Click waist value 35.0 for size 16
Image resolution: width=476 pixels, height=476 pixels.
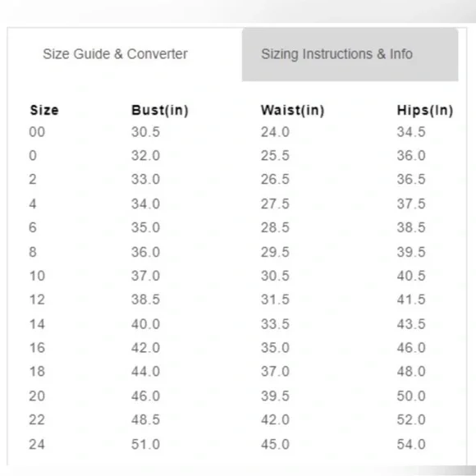pos(275,348)
